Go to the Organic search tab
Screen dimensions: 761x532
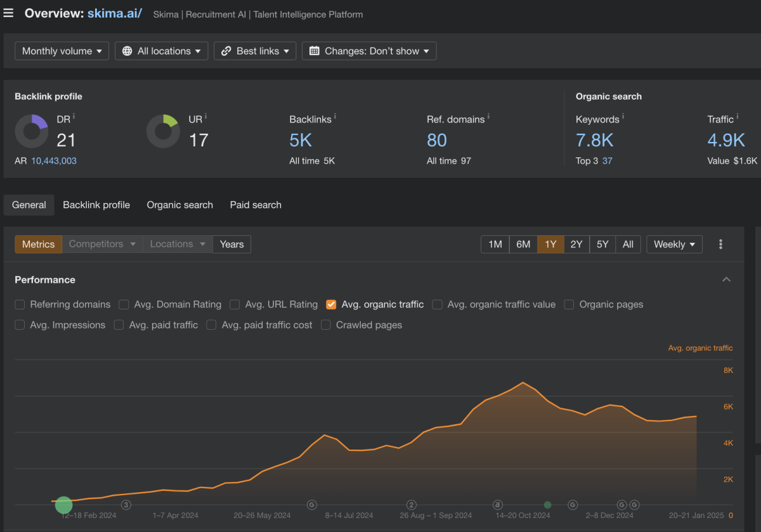pyautogui.click(x=179, y=205)
